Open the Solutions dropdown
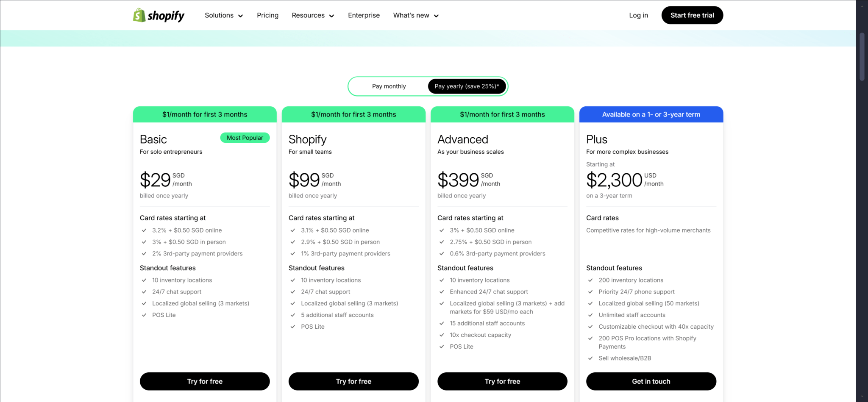Screen dimensions: 868x402 223,15
